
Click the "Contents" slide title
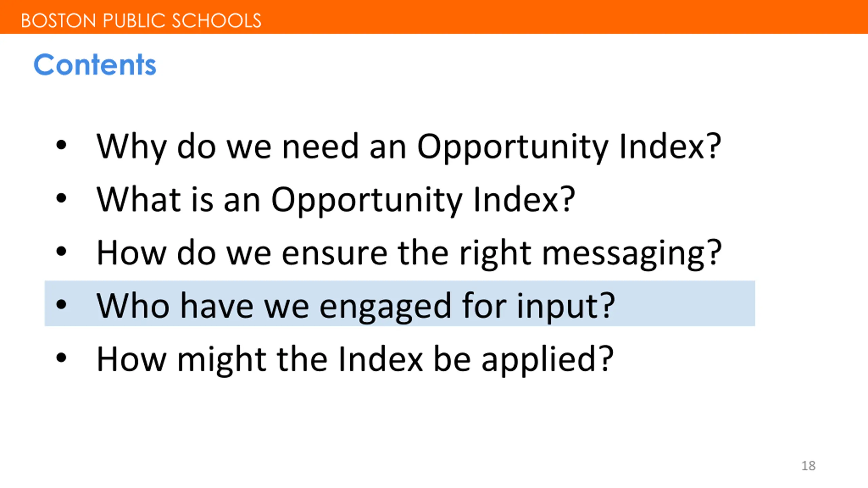click(95, 64)
